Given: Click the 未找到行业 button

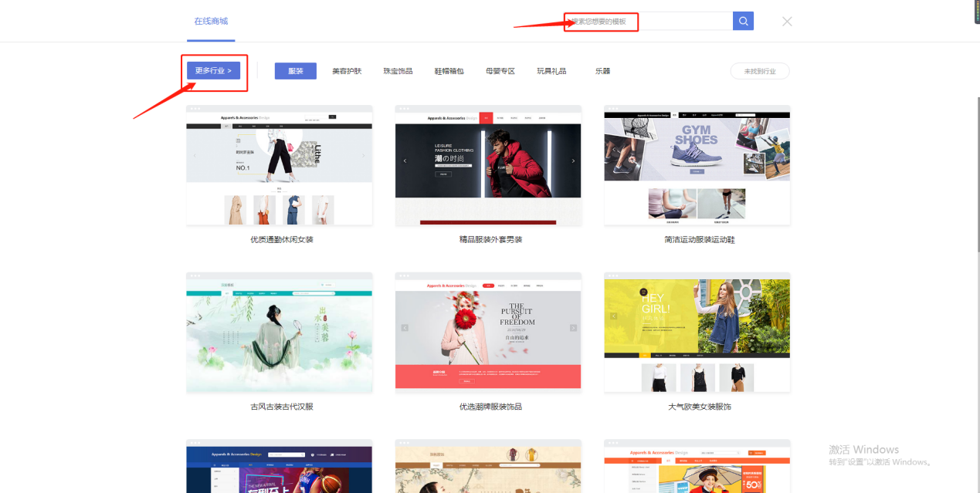Looking at the screenshot, I should [760, 71].
